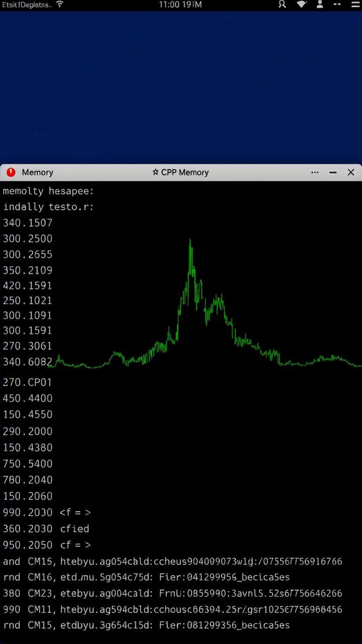This screenshot has width=362, height=644.
Task: Click the log line starting '380 CM23'
Action: coord(172,593)
